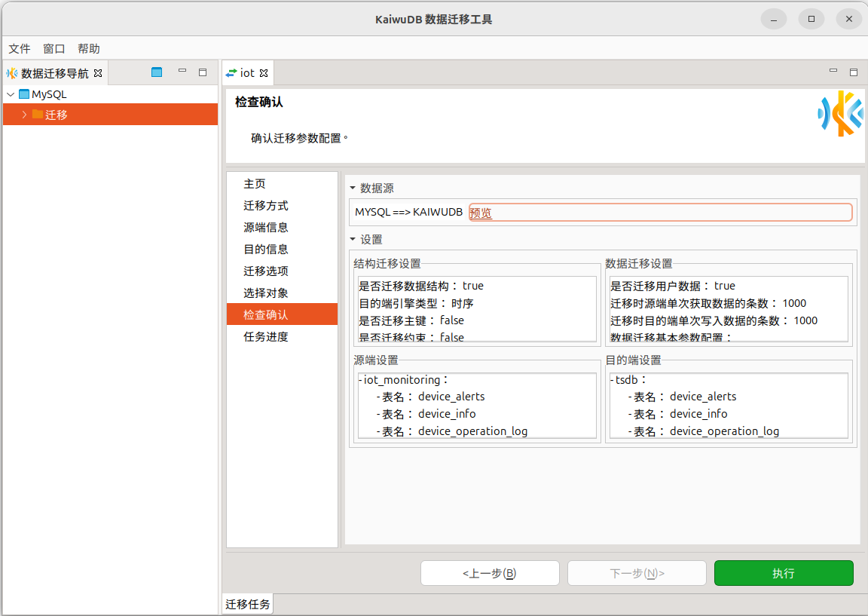Close the iot editor tab

tap(264, 73)
